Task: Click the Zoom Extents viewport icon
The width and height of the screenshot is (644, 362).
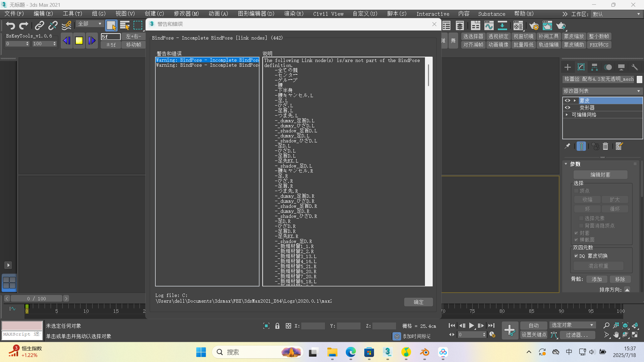Action: tap(626, 325)
